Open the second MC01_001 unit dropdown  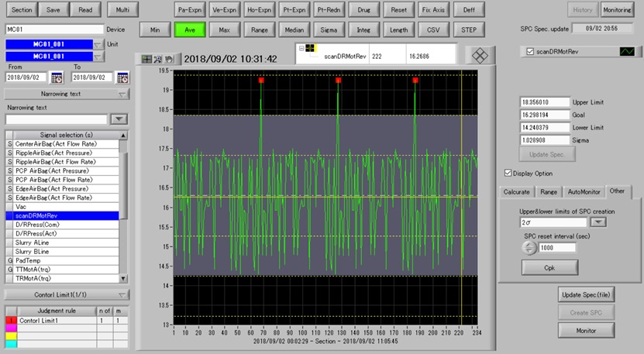click(x=98, y=57)
